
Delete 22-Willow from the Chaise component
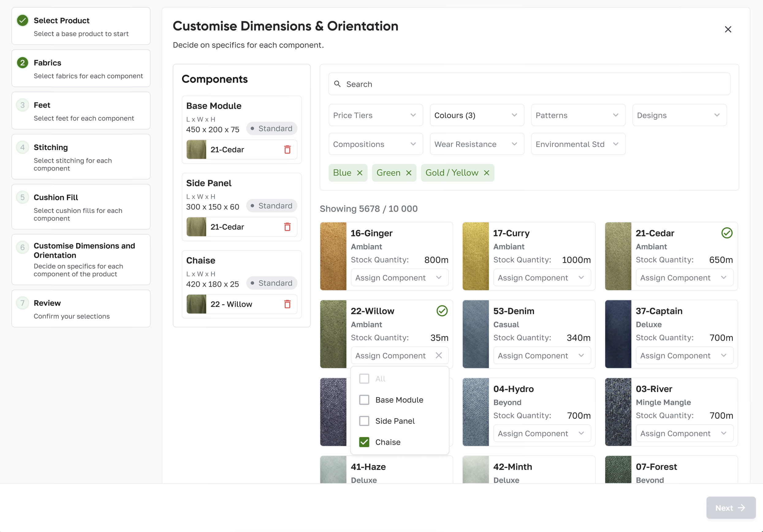point(287,304)
